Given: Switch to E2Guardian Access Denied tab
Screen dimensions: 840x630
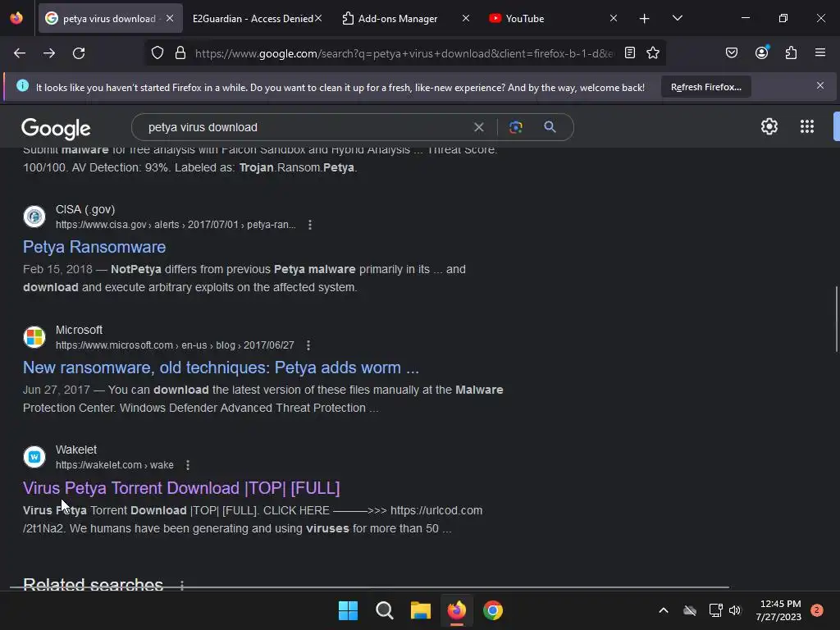Looking at the screenshot, I should (x=253, y=19).
